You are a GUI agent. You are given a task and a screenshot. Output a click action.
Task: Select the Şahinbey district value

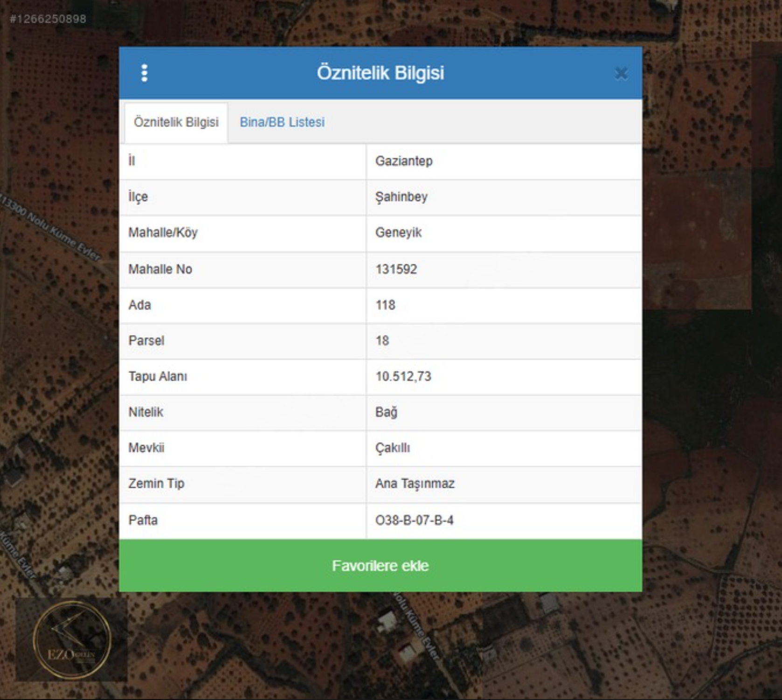pos(401,197)
